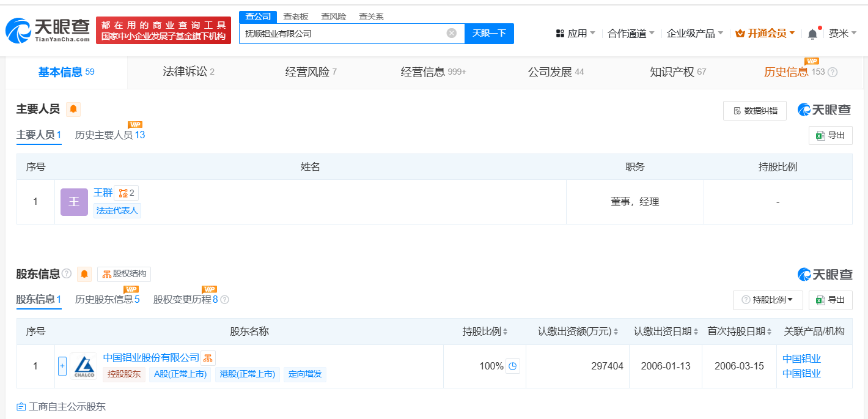Viewport: 868px width, 419px height.
Task: Open the 应用 dropdown menu
Action: click(x=575, y=34)
